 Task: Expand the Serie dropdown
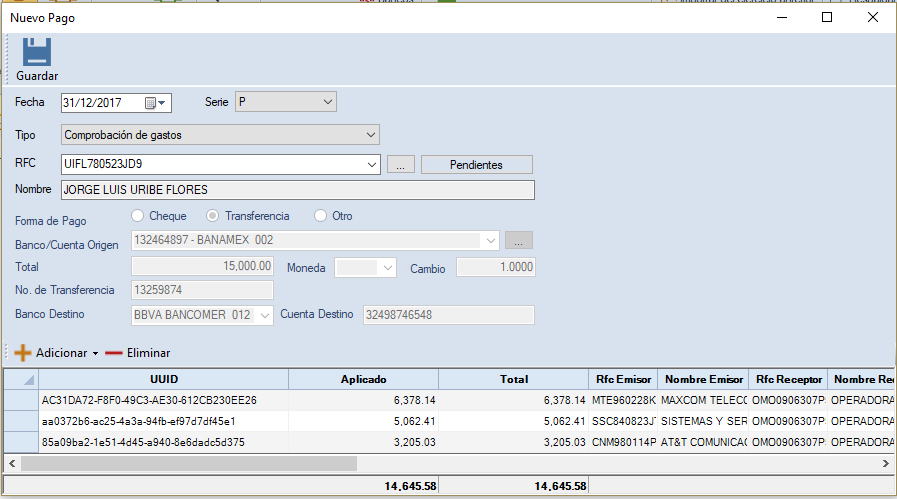[x=327, y=102]
